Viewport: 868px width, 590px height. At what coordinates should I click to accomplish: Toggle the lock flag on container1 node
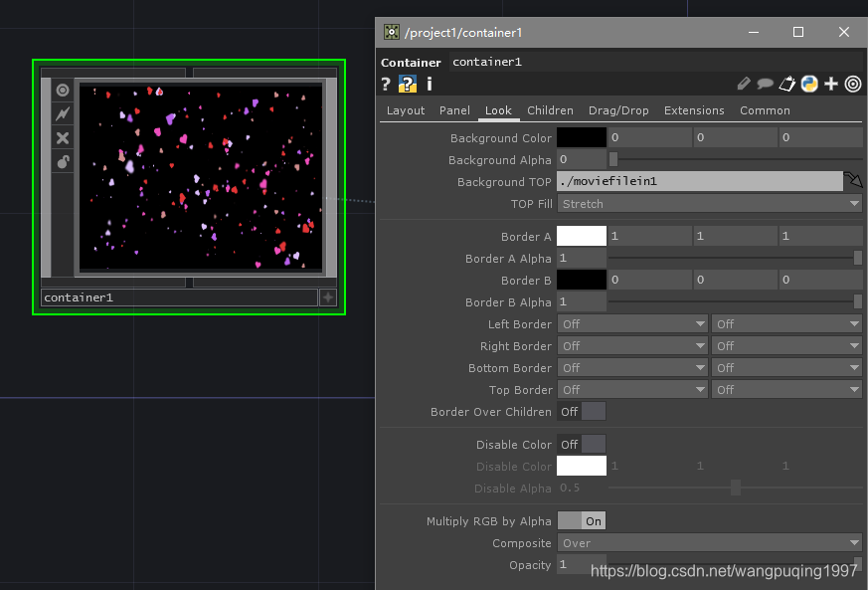[63, 162]
